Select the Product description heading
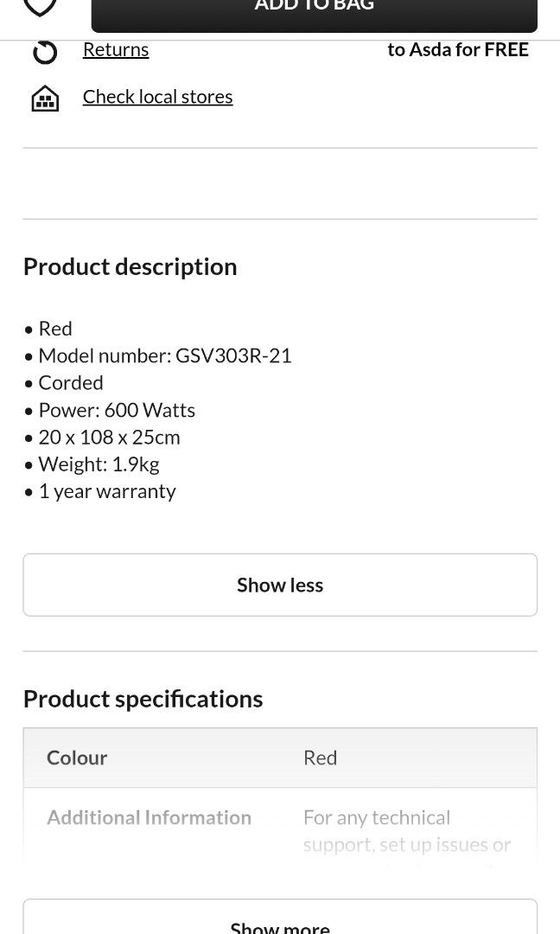This screenshot has height=934, width=560. coord(130,266)
